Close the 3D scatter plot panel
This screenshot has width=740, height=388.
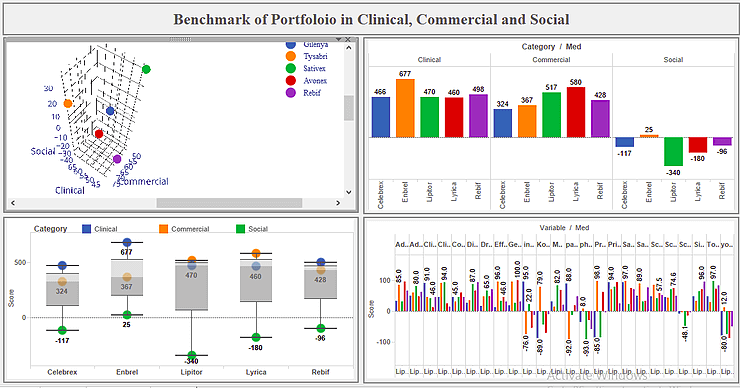[x=348, y=40]
